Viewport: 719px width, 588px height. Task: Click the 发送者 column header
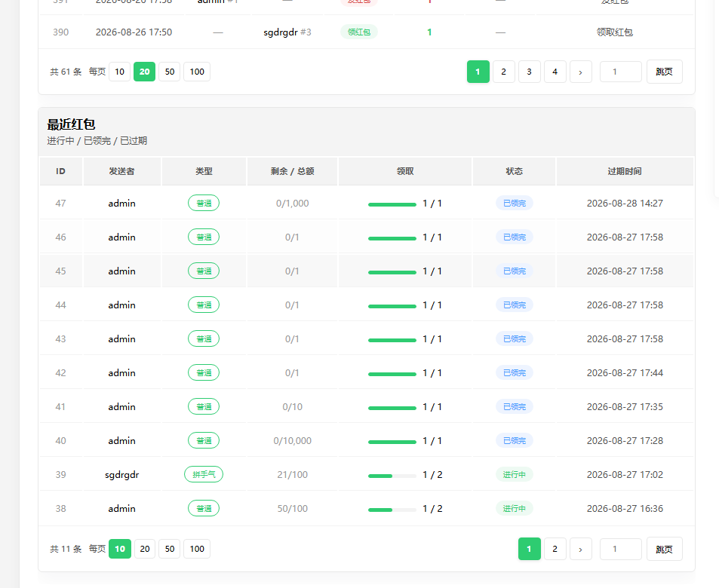[x=122, y=171]
